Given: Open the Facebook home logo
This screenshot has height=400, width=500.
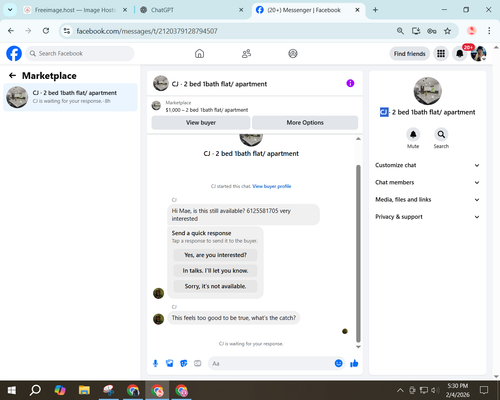Looking at the screenshot, I should coord(14,53).
